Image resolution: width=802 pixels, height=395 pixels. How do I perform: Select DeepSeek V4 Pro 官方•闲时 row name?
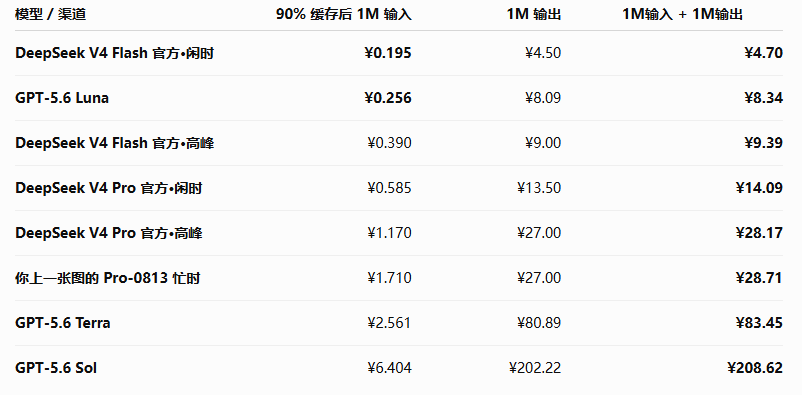tap(109, 188)
